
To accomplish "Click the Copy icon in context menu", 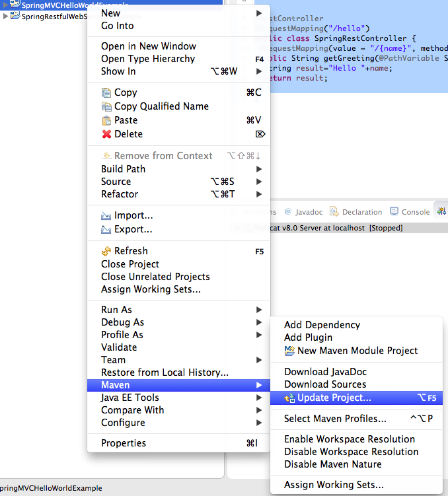I will point(106,92).
